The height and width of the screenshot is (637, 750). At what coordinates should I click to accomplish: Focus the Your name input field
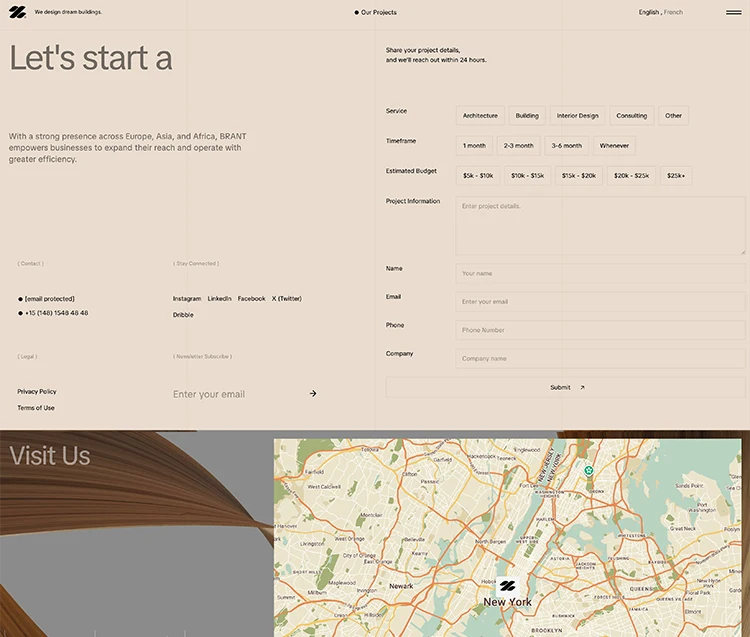[600, 273]
